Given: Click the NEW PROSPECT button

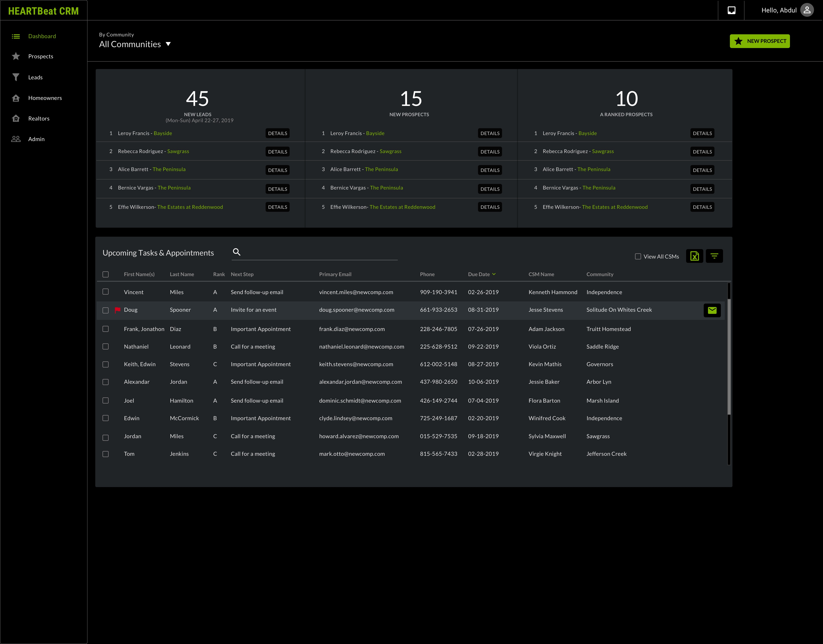Looking at the screenshot, I should click(x=759, y=41).
